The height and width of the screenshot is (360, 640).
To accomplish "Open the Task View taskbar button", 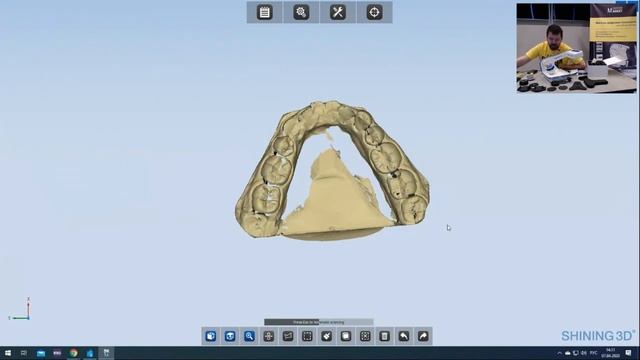I will [24, 353].
